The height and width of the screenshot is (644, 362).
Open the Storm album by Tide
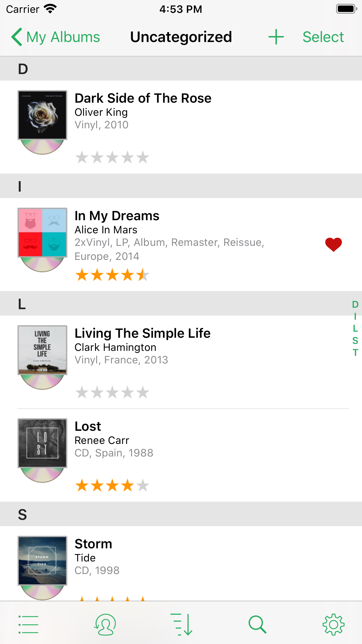pyautogui.click(x=175, y=557)
